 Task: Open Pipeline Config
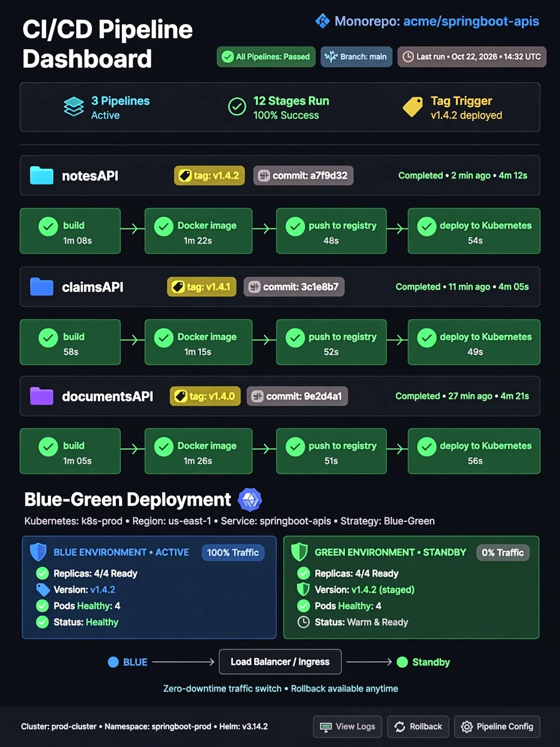pyautogui.click(x=497, y=726)
